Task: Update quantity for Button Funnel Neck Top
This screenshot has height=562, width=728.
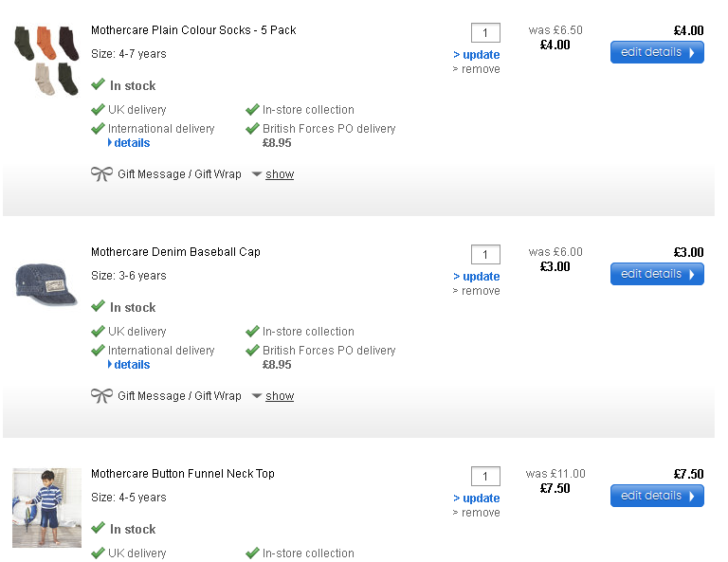Action: (x=480, y=499)
